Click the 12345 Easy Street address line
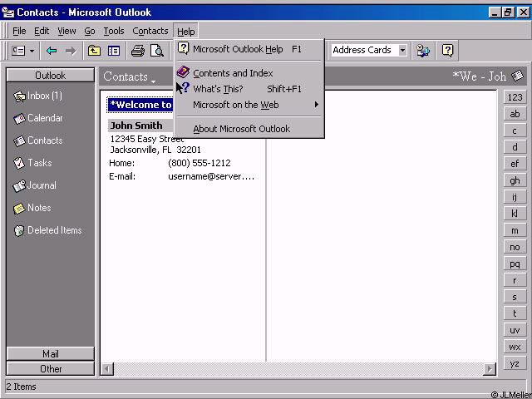 click(x=147, y=139)
